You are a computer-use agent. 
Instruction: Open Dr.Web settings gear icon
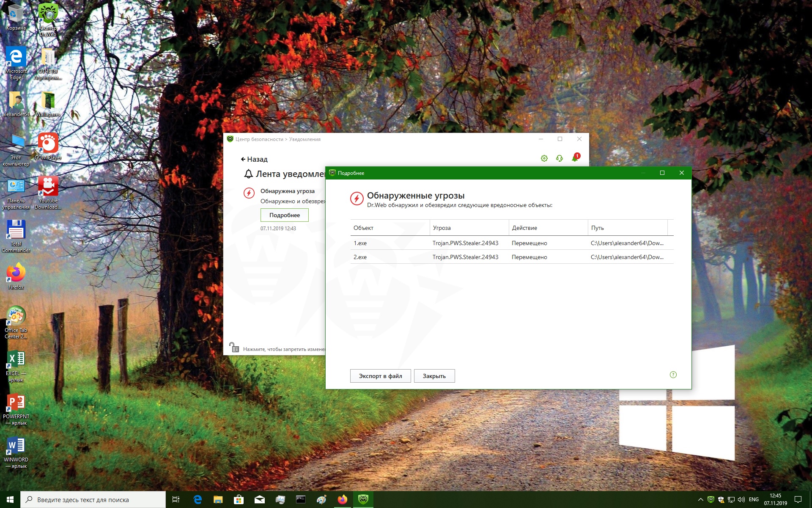544,158
